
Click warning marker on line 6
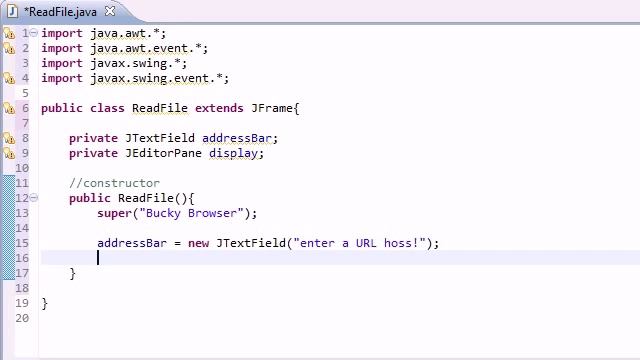9,109
